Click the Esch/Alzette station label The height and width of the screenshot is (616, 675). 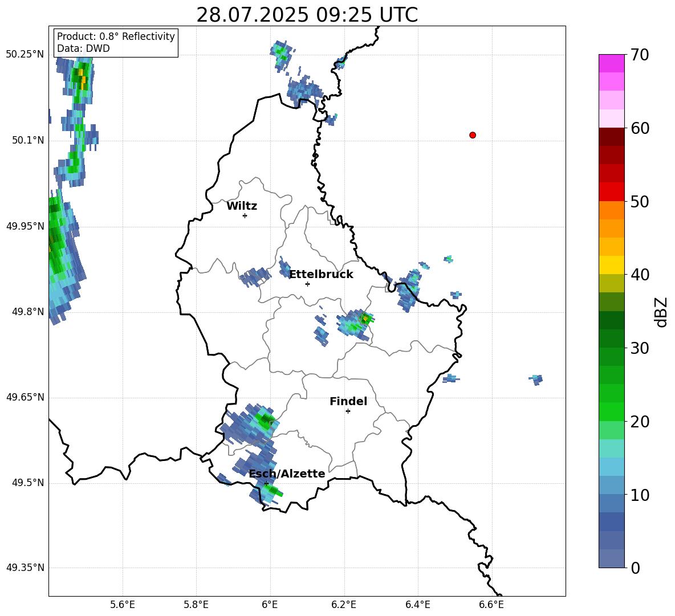point(287,474)
